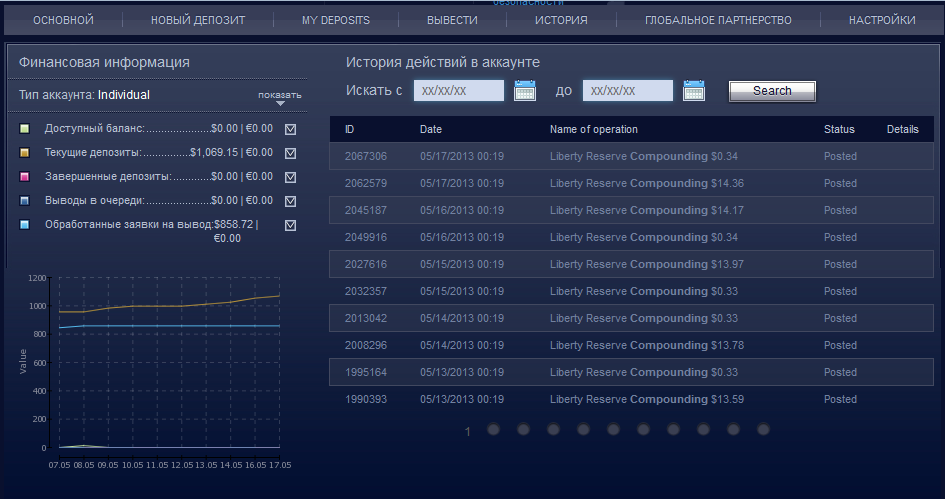Image resolution: width=945 pixels, height=499 pixels.
Task: Toggle Доступный баланс checkbox
Action: click(x=291, y=129)
